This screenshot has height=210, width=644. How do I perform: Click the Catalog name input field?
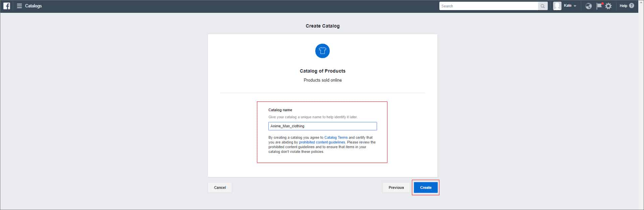(x=322, y=126)
